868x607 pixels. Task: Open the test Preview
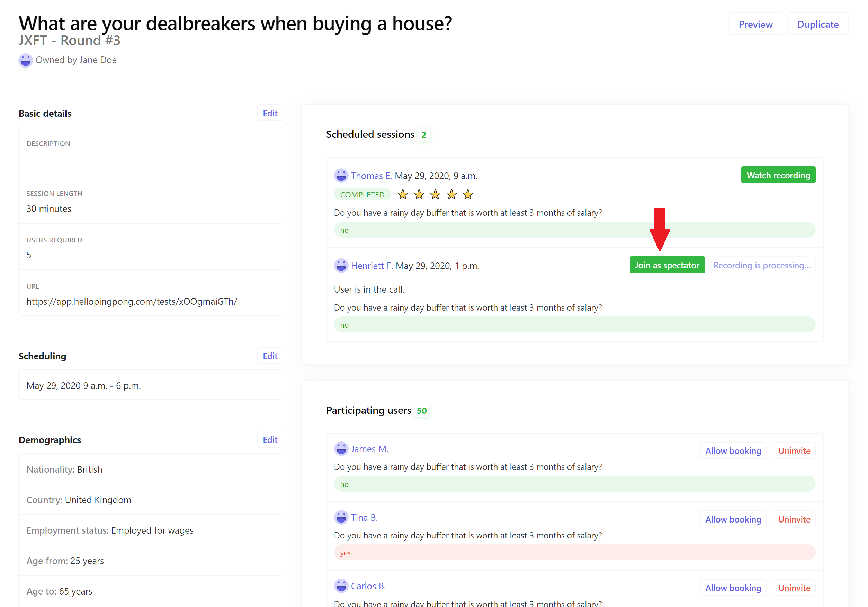[x=755, y=24]
